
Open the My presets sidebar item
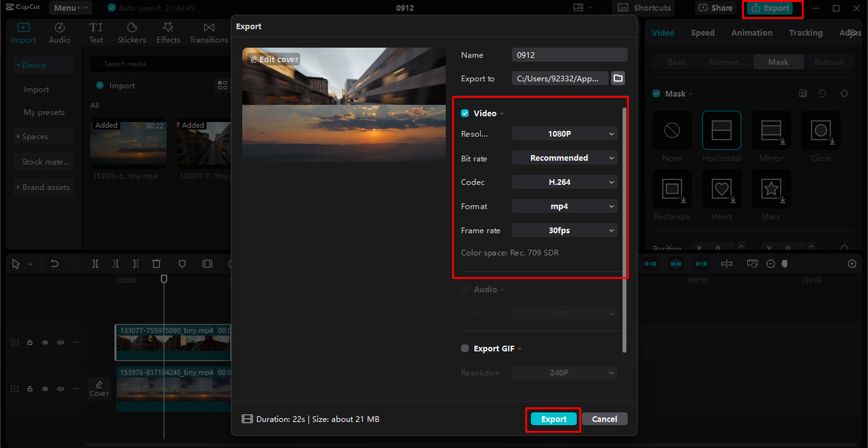(x=43, y=113)
